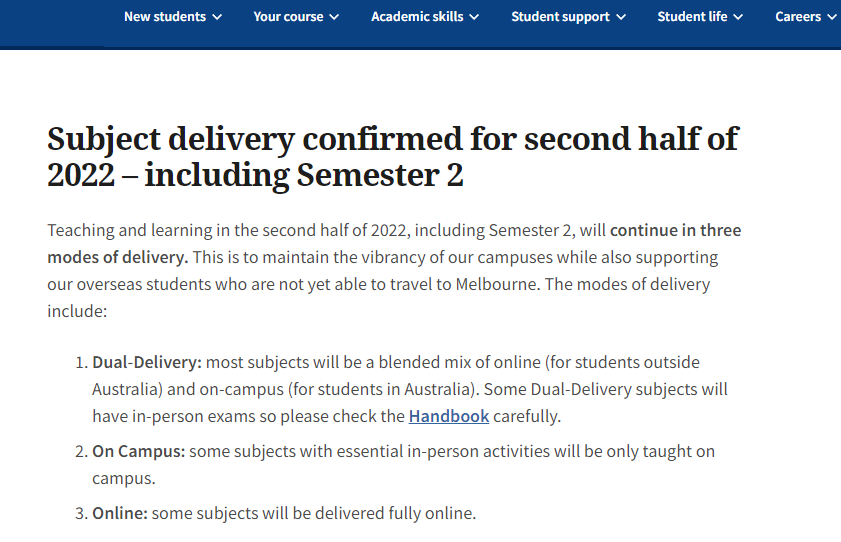Expand the chevron next to New students
This screenshot has height=542, width=841.
218,17
